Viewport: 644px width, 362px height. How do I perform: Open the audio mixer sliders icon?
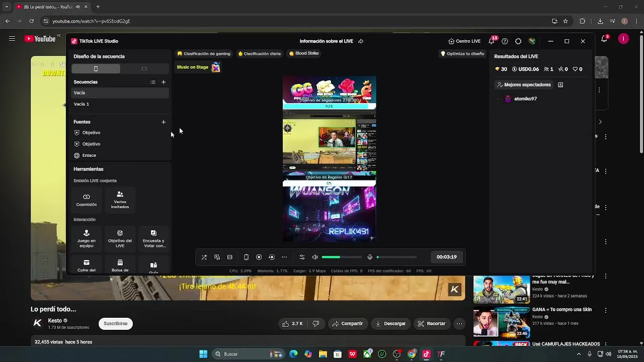[302, 257]
